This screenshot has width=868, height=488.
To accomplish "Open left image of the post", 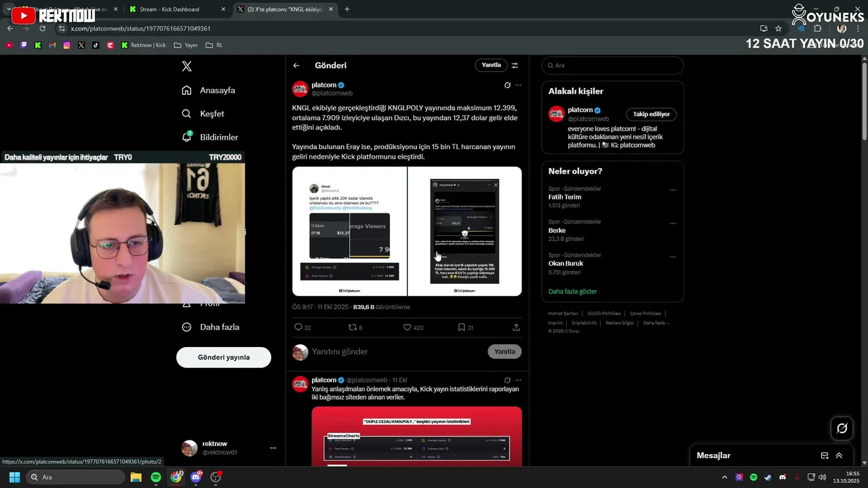I will pos(349,231).
